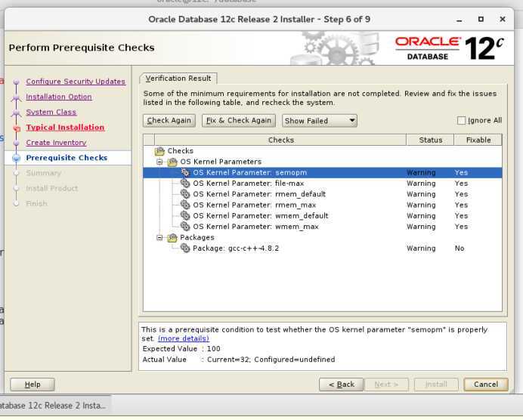
Task: Click the Status column header
Action: coord(430,140)
